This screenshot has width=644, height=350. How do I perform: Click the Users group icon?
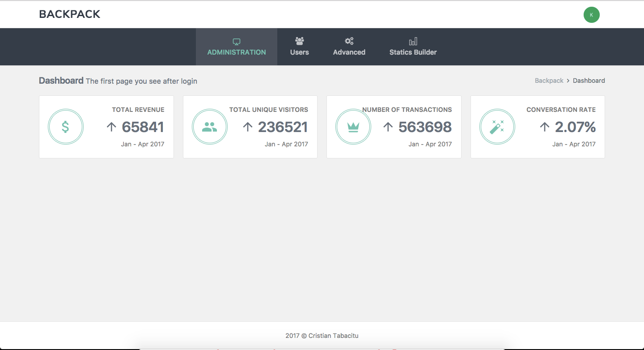(x=300, y=41)
